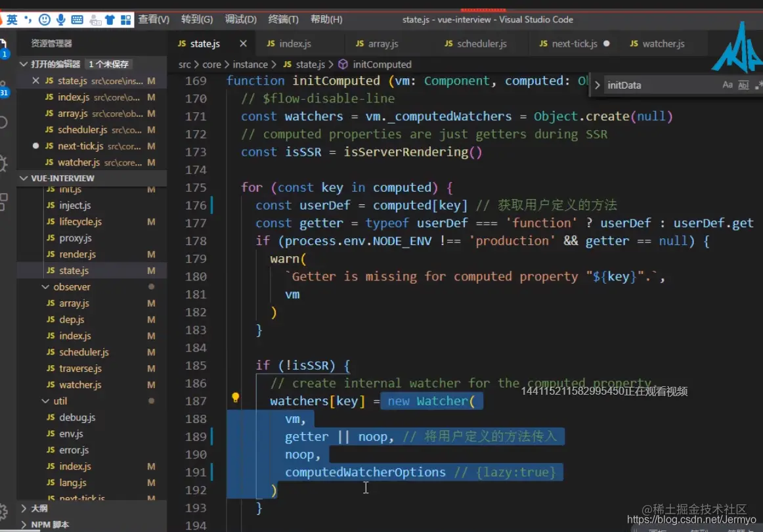Open error.js under util folder
This screenshot has width=763, height=532.
pos(92,450)
